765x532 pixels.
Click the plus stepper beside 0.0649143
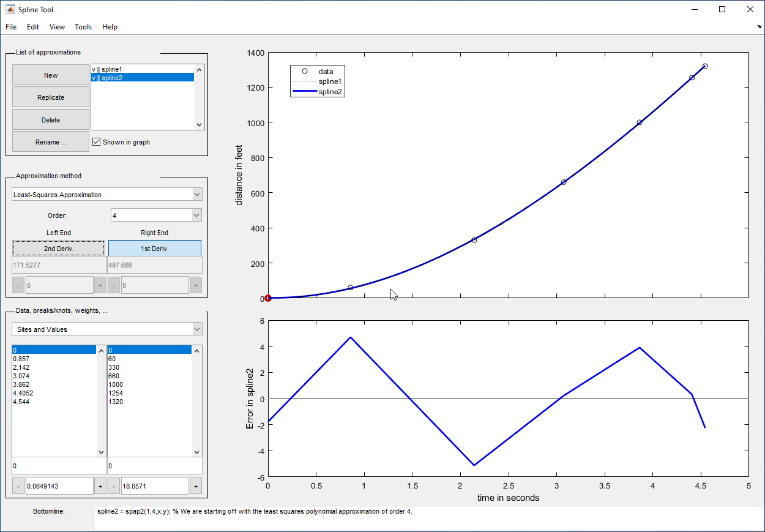point(100,486)
